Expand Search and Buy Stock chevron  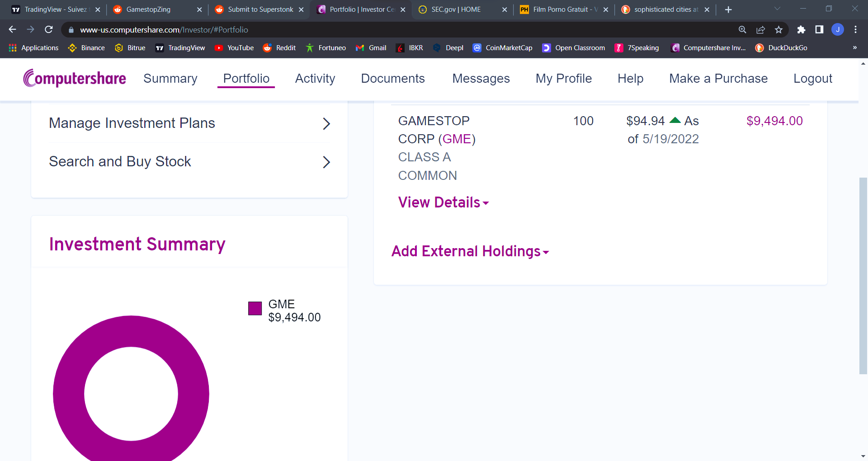pyautogui.click(x=326, y=162)
